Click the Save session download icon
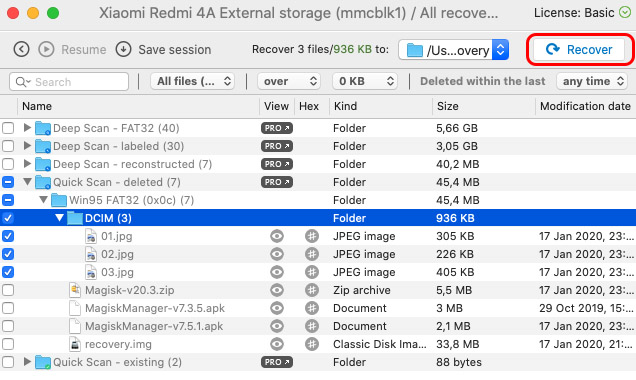Viewport: 636px width, 380px height. click(x=123, y=49)
